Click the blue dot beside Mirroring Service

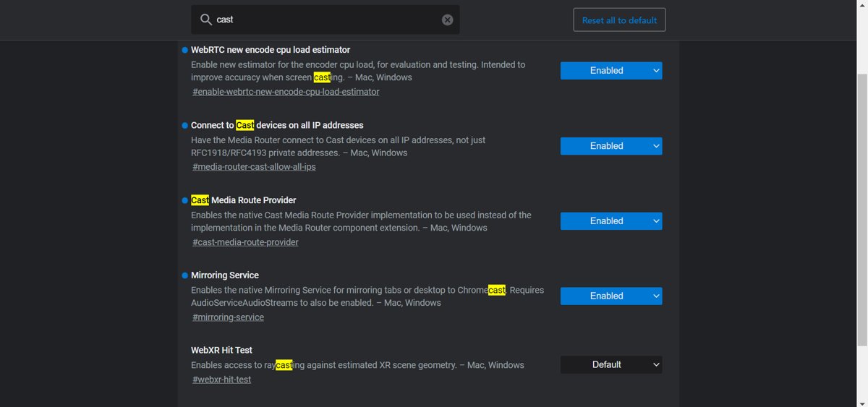tap(184, 275)
